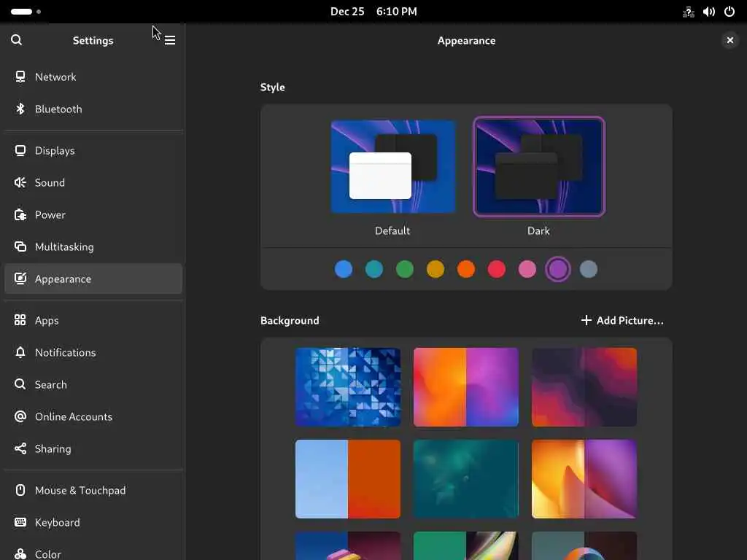Click the Notifications bell icon

20,352
